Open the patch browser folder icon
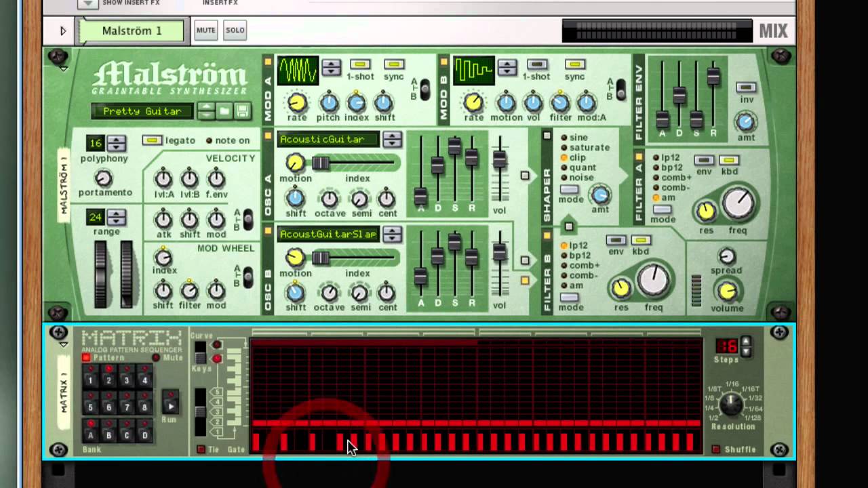The height and width of the screenshot is (488, 868). 224,111
